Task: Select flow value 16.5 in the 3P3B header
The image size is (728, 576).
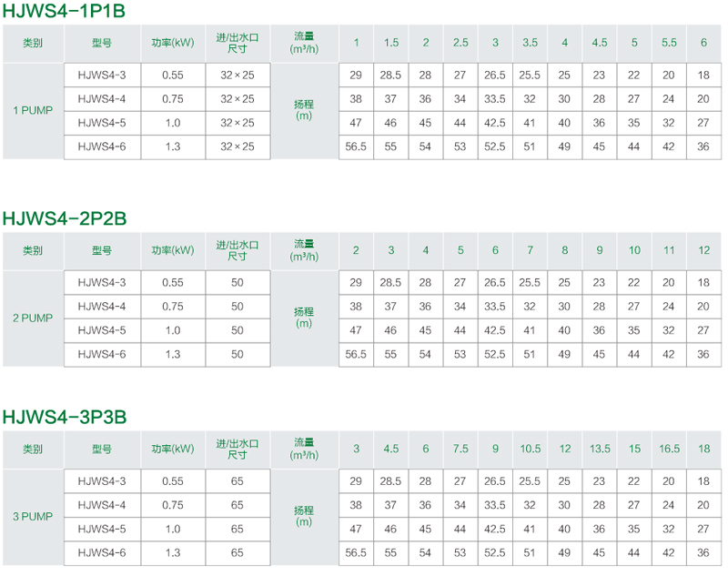Action: 669,449
